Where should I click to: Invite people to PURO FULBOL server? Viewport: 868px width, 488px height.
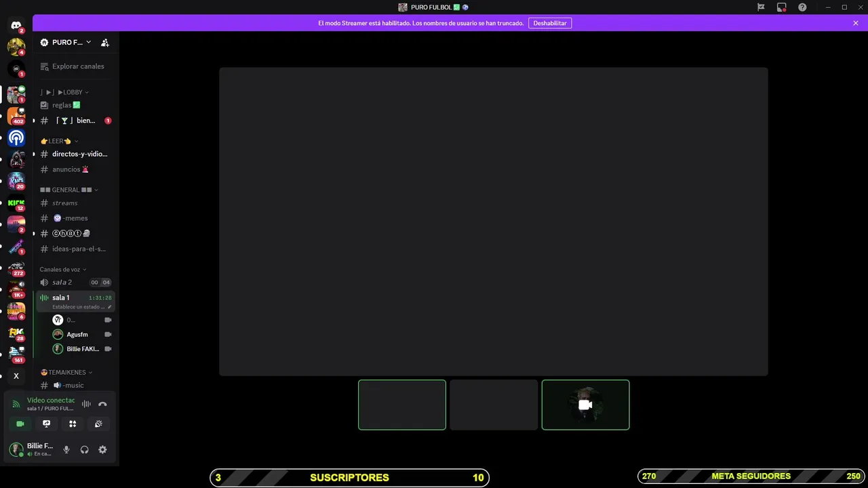pyautogui.click(x=105, y=42)
